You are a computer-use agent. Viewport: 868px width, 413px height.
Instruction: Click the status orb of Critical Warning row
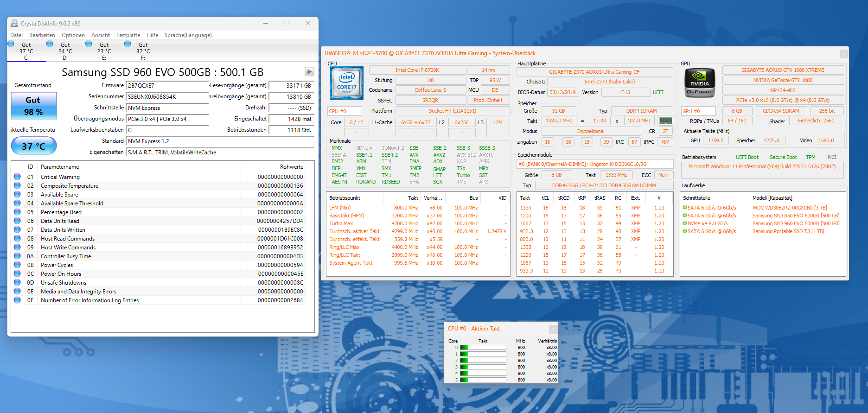coord(17,177)
